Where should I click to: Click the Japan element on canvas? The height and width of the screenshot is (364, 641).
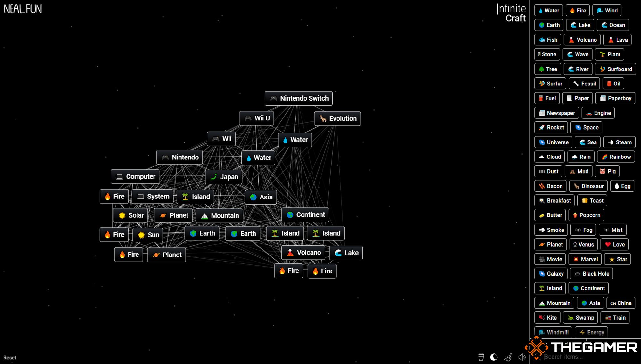(224, 177)
